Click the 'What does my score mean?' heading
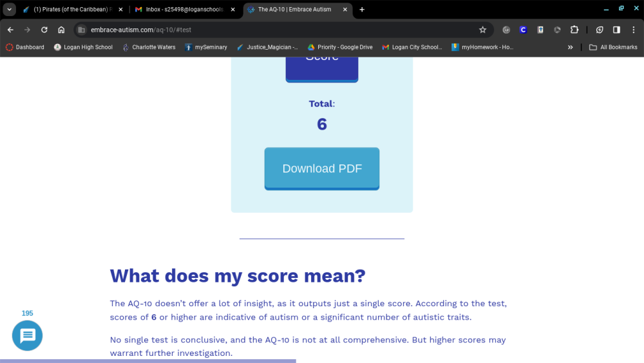644x363 pixels. (x=238, y=276)
